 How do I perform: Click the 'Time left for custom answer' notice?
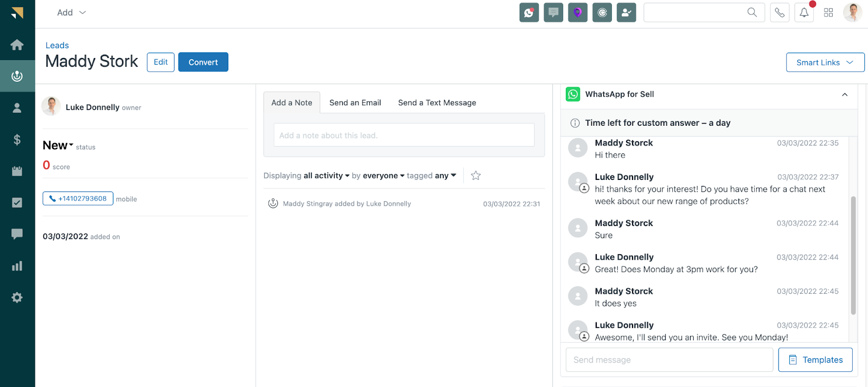pos(658,123)
